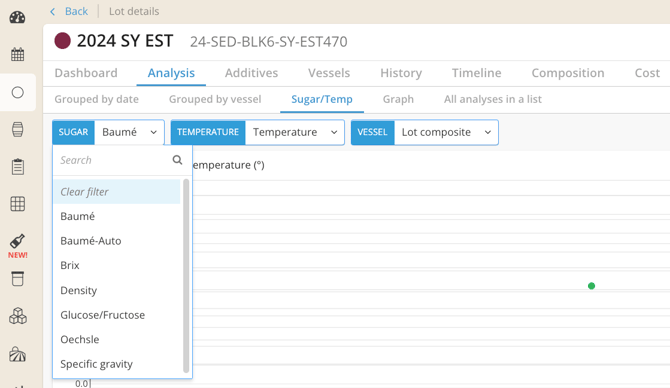Viewport: 670px width, 388px height.
Task: Click the maroon lot color circle
Action: [x=62, y=41]
